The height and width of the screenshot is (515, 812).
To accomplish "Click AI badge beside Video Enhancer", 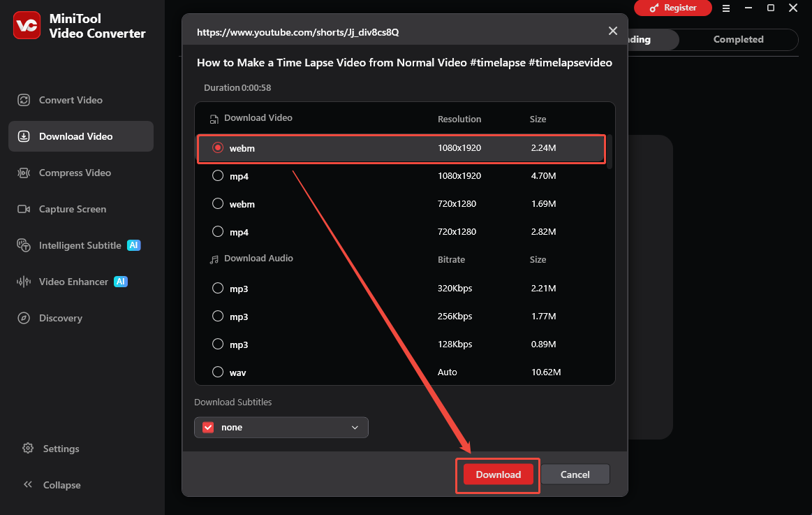I will click(121, 282).
